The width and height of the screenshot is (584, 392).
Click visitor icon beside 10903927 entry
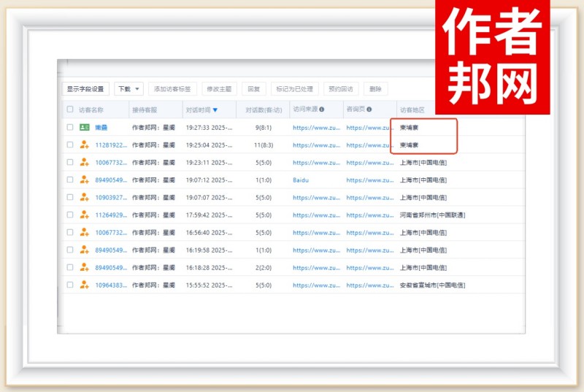[85, 197]
